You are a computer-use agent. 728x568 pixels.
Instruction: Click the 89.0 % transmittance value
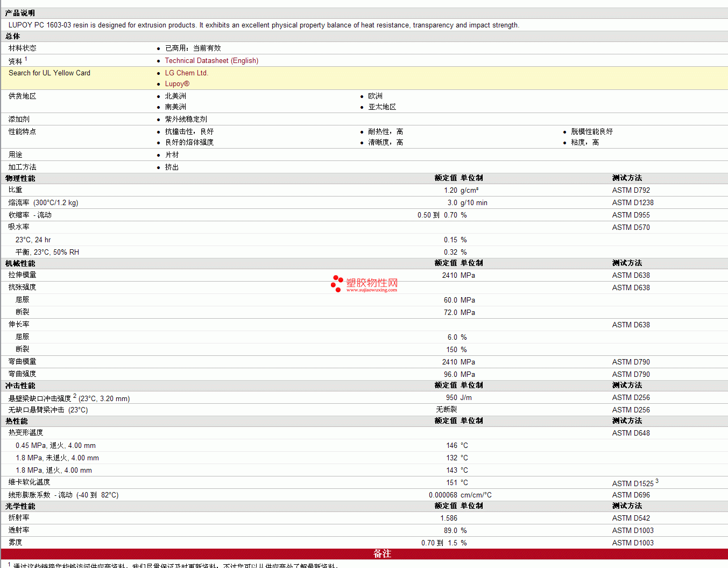point(455,531)
